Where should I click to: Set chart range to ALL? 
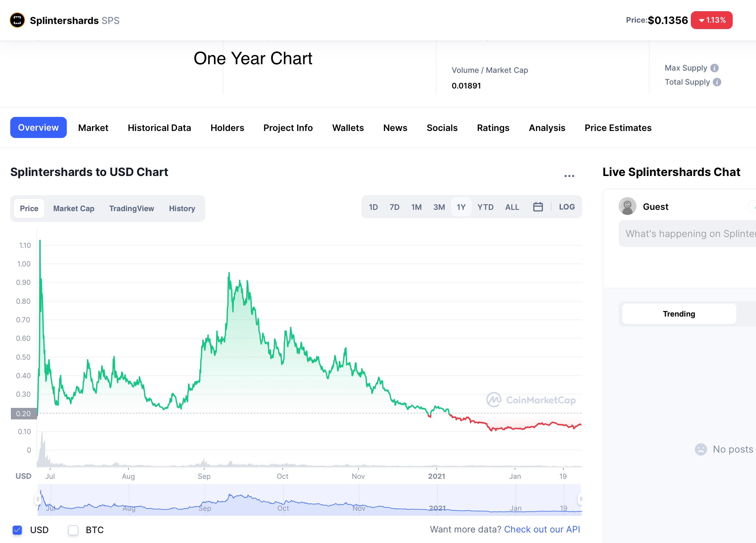pos(512,207)
